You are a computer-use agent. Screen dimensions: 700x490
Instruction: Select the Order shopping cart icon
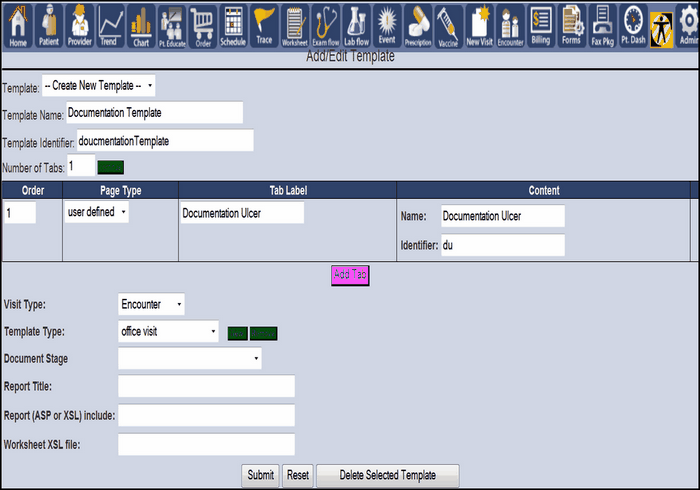click(x=202, y=25)
